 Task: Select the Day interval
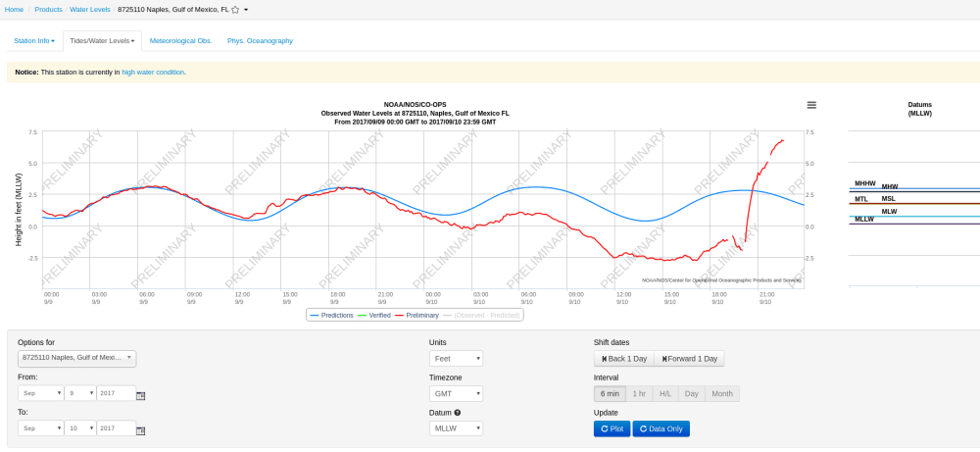691,394
